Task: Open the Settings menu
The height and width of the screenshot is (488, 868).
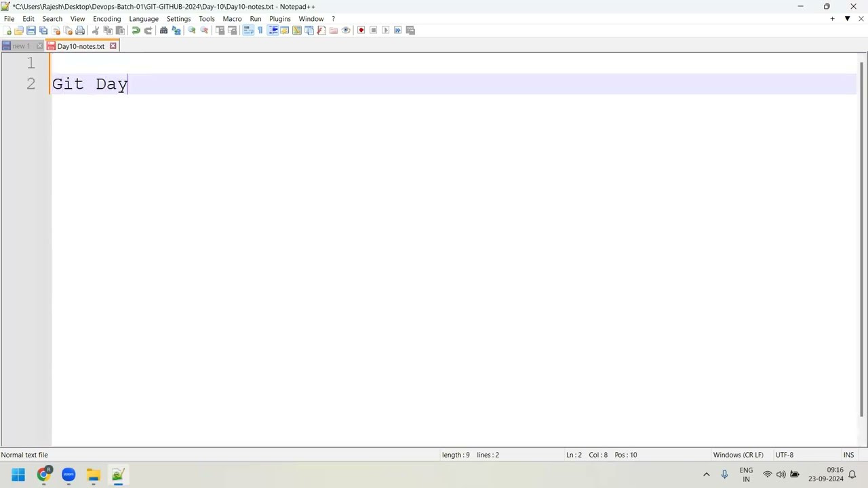Action: point(179,19)
